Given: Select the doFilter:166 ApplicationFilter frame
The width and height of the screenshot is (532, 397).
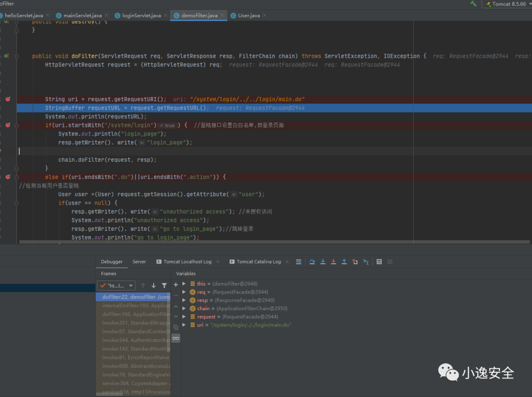Looking at the screenshot, I should point(133,314).
